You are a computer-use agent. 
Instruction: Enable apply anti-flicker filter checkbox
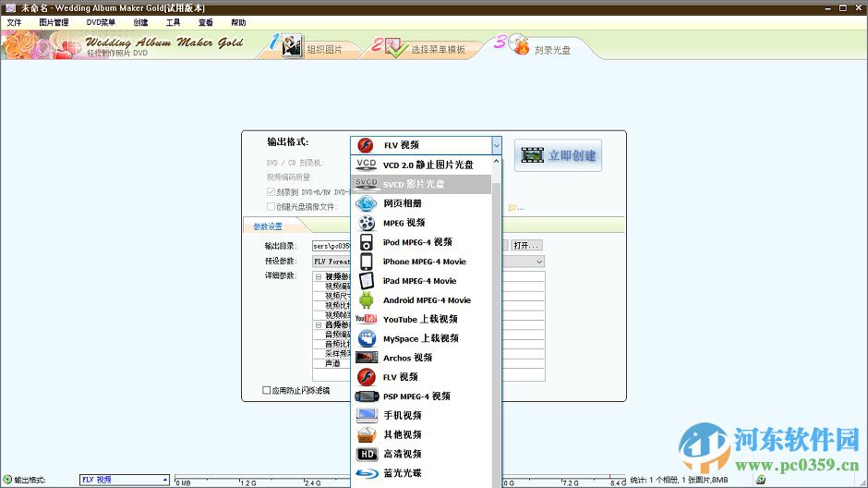coord(266,390)
